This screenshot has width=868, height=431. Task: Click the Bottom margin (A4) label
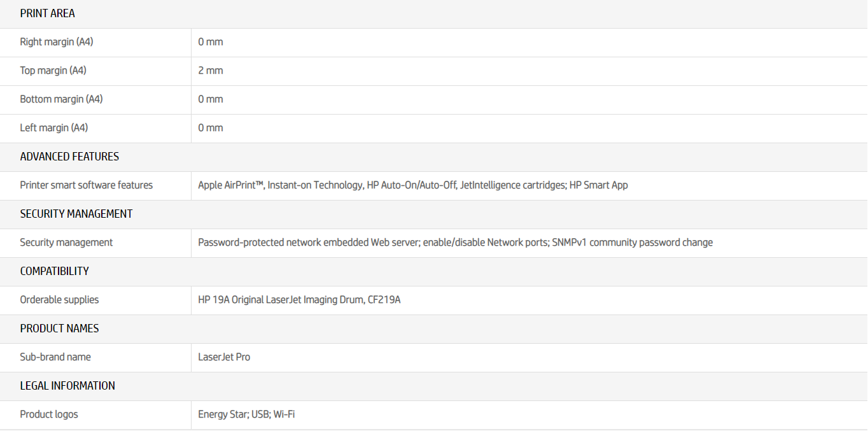point(61,99)
